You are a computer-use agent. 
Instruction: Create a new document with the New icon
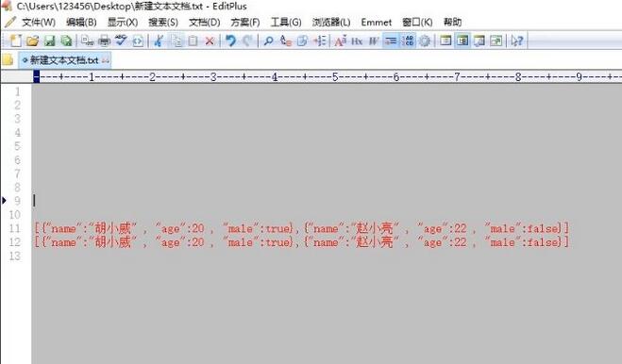point(15,41)
